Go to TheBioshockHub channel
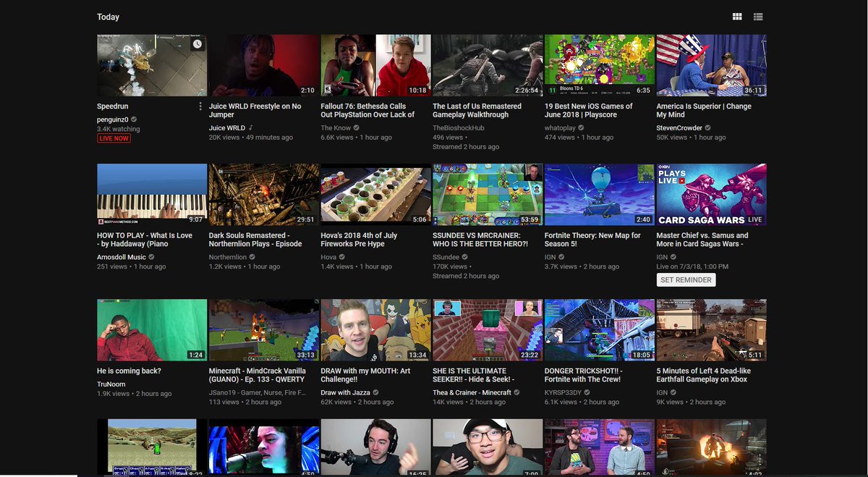 459,127
